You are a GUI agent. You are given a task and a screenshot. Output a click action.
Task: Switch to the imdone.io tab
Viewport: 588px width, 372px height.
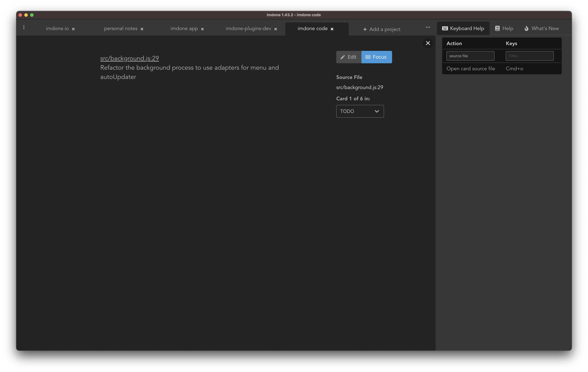click(57, 28)
